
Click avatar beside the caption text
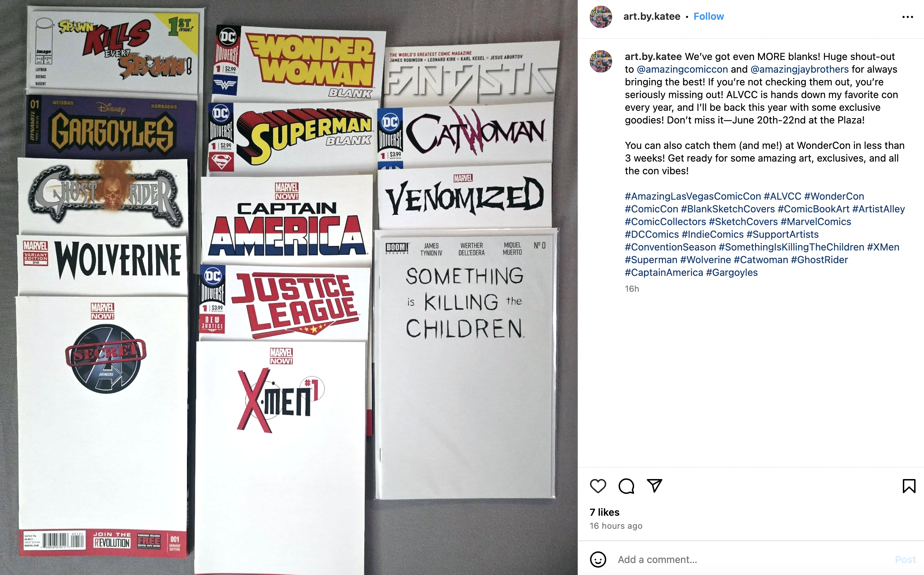coord(601,61)
